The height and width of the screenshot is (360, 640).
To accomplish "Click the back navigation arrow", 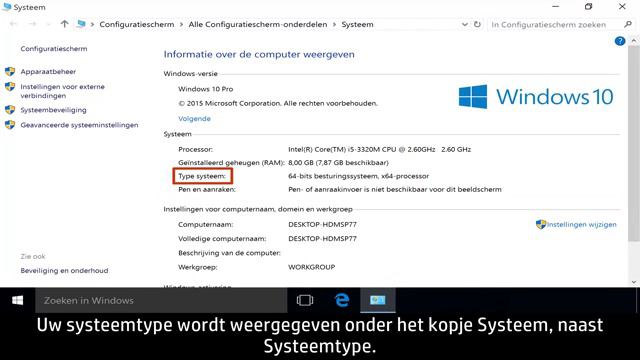I will (x=13, y=24).
